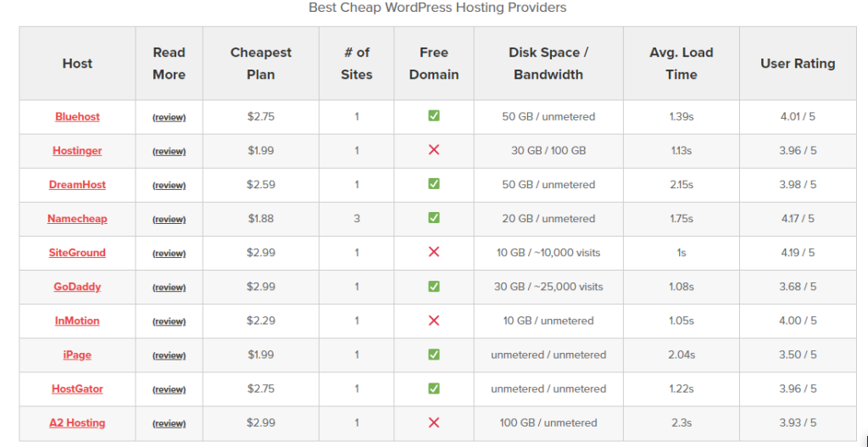
Task: Open the SiteGround host link
Action: tap(77, 253)
